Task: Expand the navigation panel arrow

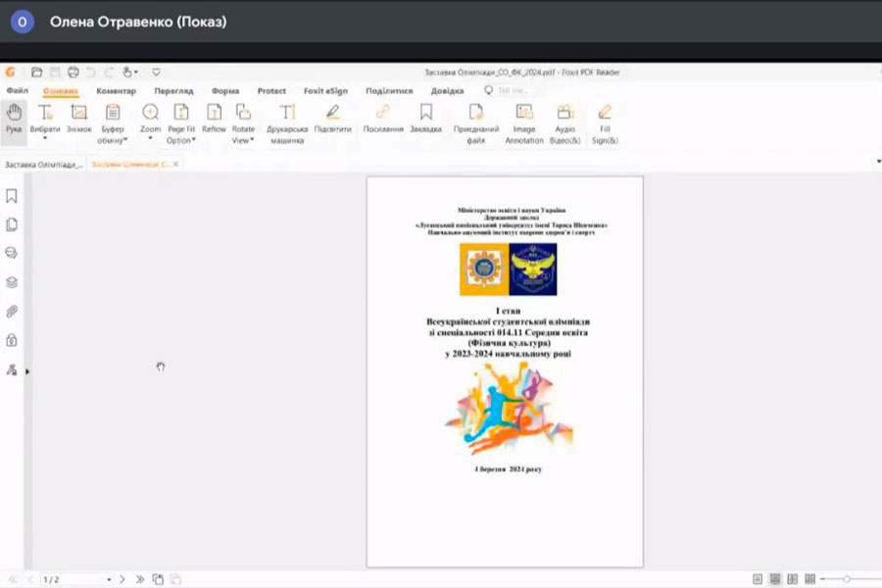Action: pyautogui.click(x=27, y=371)
